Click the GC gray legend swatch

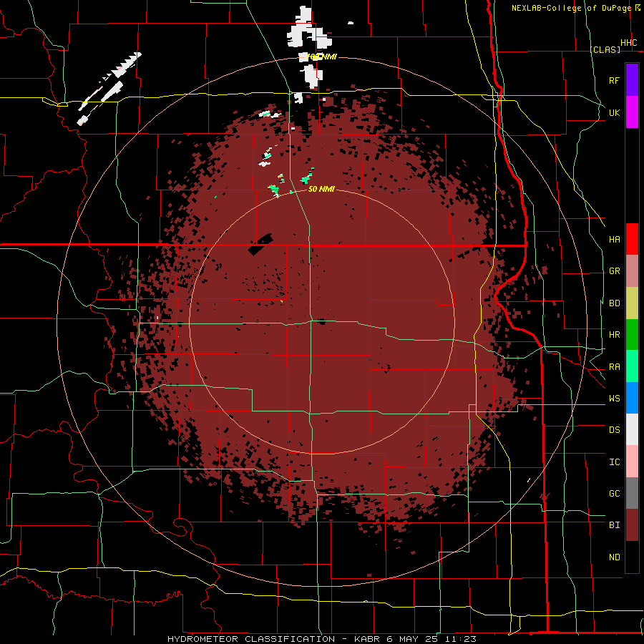632,493
